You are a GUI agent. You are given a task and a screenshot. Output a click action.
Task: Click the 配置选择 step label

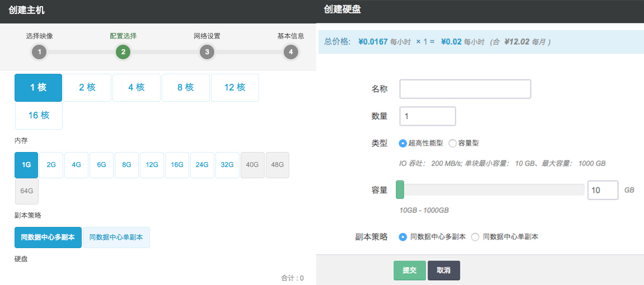[123, 36]
